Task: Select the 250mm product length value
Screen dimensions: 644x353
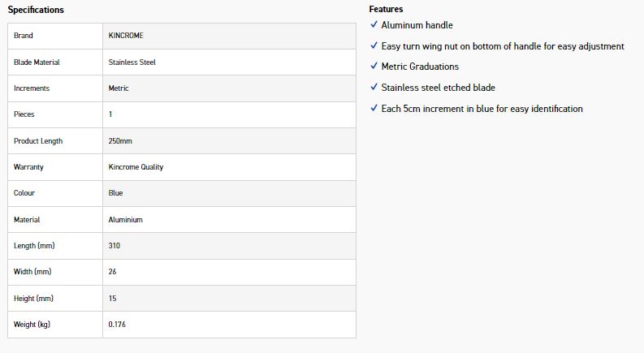Action: pos(120,141)
